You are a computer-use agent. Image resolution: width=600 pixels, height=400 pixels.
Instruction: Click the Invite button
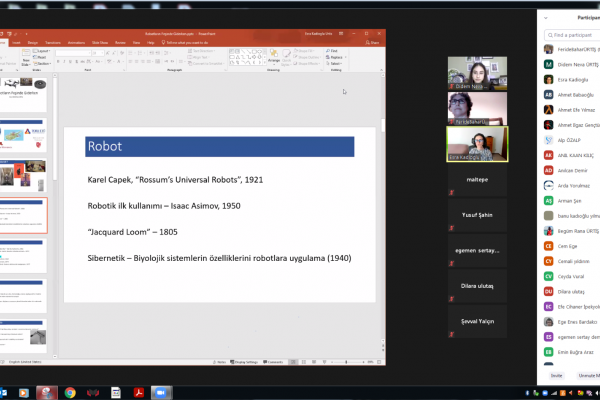pyautogui.click(x=556, y=376)
